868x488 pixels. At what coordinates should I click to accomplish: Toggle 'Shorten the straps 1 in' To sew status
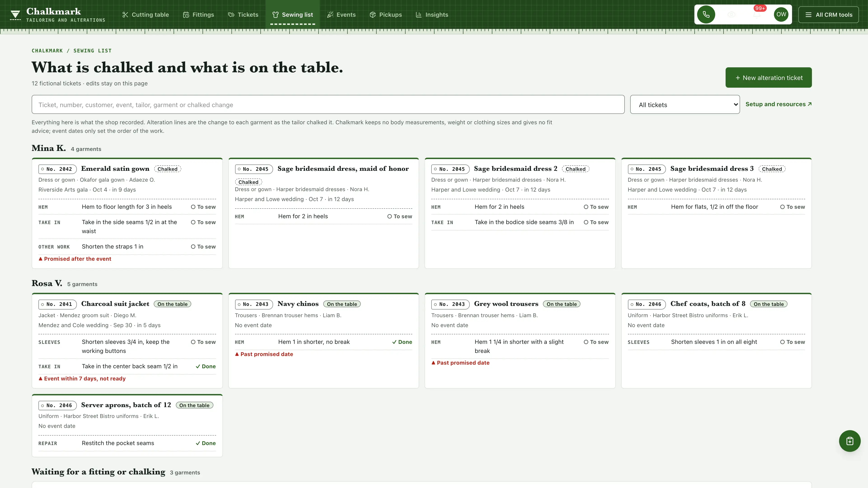point(203,246)
